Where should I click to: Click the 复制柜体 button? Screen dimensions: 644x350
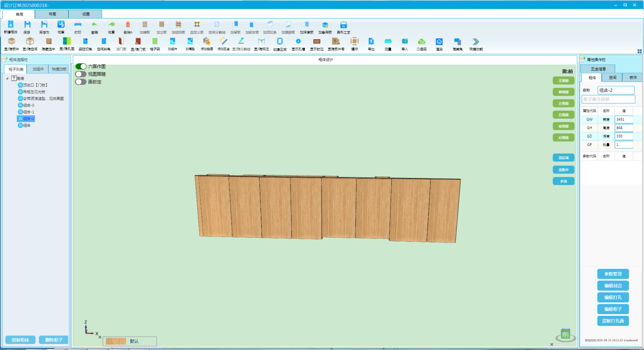coord(21,340)
